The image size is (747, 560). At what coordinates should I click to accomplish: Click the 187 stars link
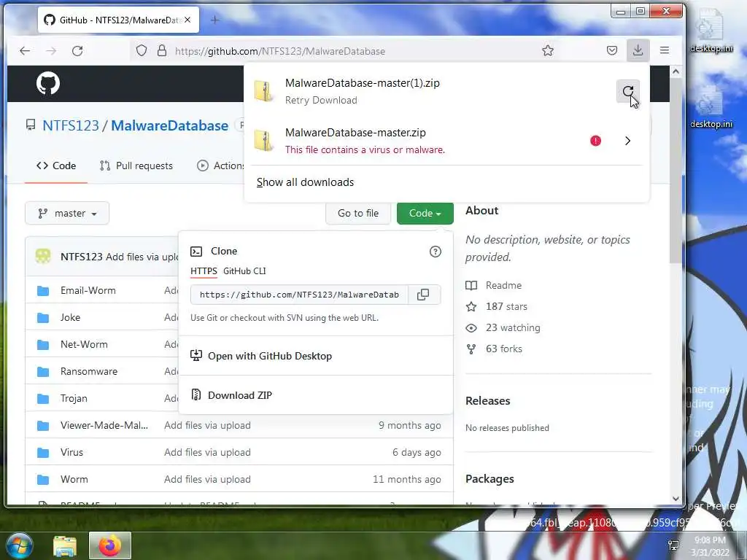tap(496, 307)
